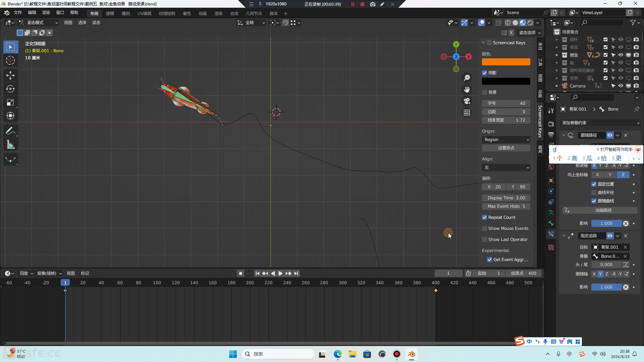Enable the 背景 background checkbox
Viewport: 644px width, 362px height.
click(x=485, y=92)
